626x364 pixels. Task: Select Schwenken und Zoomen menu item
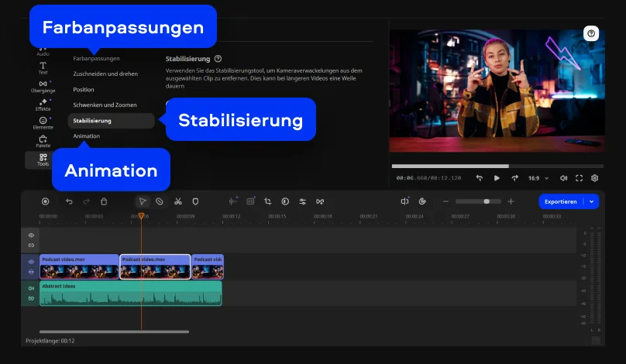tap(104, 105)
